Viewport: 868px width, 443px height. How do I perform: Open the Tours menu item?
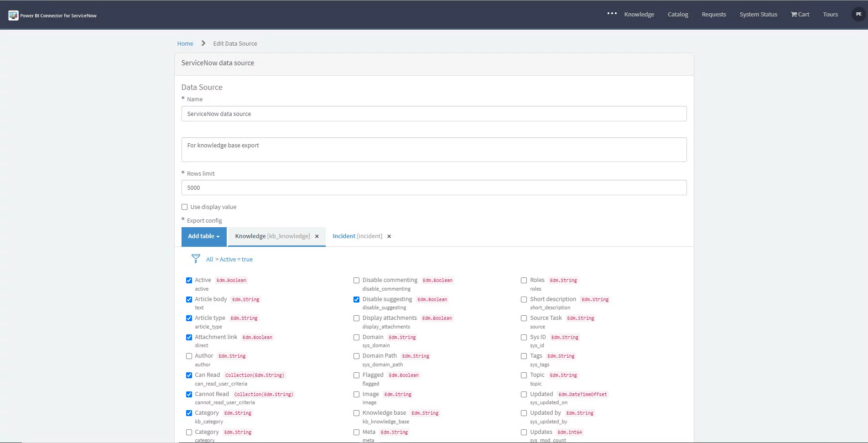(830, 15)
